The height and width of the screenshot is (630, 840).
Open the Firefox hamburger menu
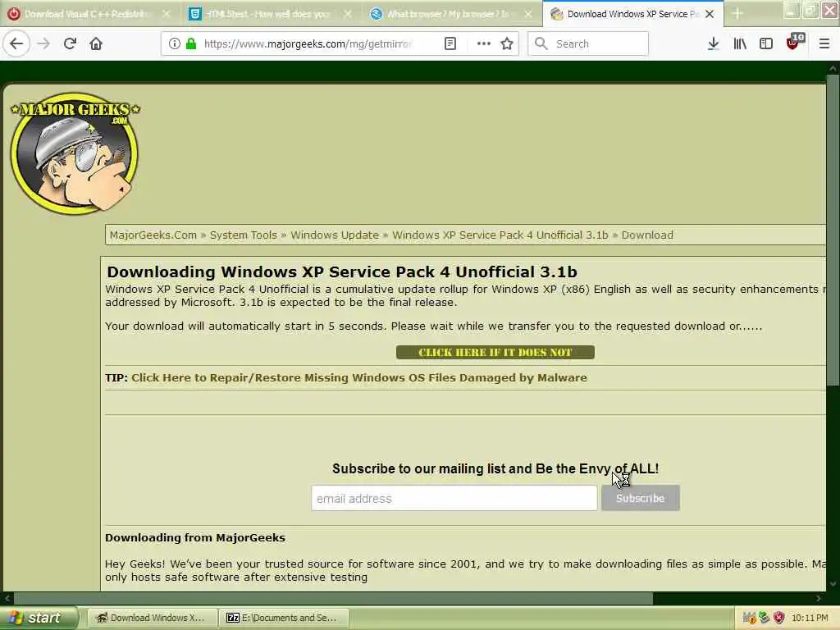pos(824,43)
